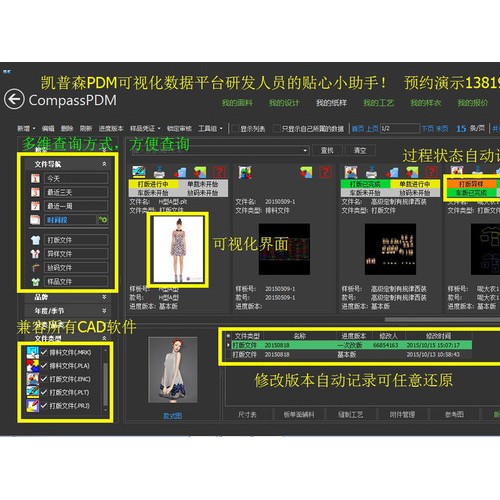The image size is (500, 500).
Task: Uncheck the 打版文件(.PRJ) checkmark
Action: point(44,405)
